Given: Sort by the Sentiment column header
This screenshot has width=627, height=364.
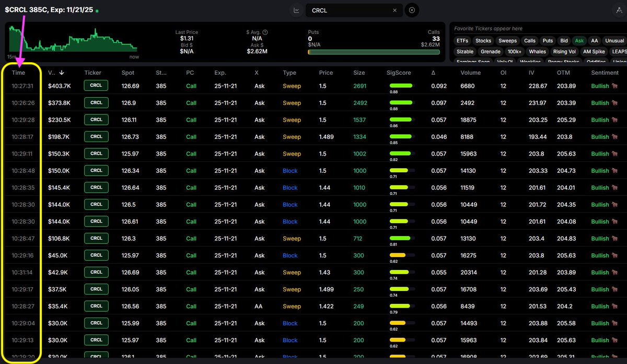Looking at the screenshot, I should pos(605,73).
